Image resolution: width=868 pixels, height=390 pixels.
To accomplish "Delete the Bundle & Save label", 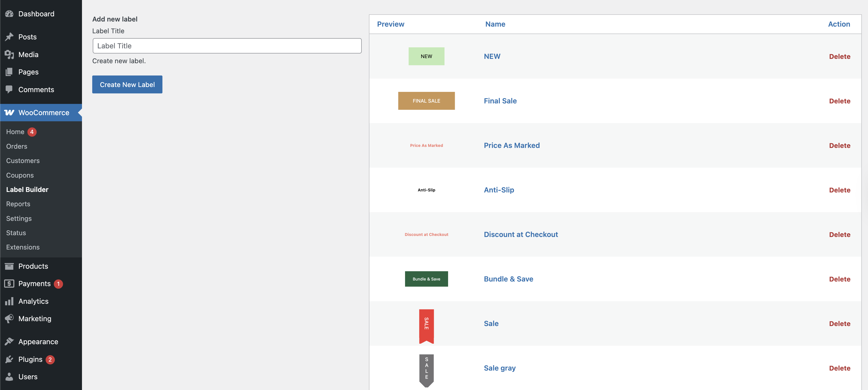I will tap(839, 279).
